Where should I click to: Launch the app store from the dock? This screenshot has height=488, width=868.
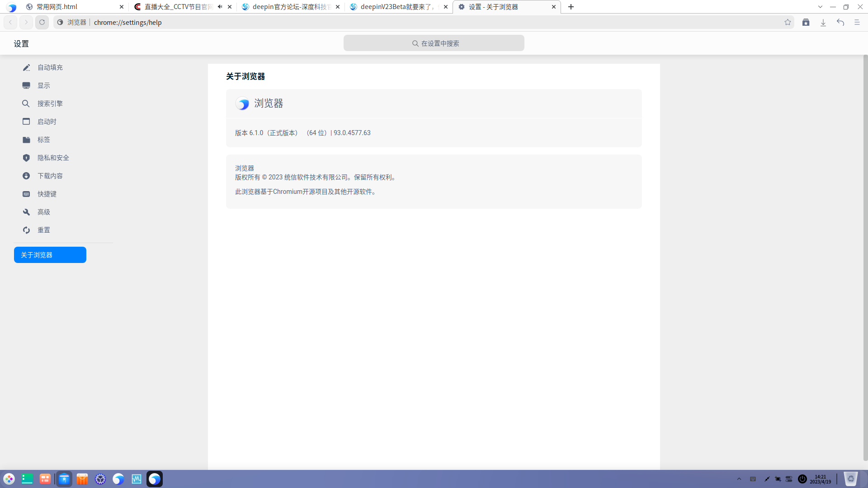(82, 479)
